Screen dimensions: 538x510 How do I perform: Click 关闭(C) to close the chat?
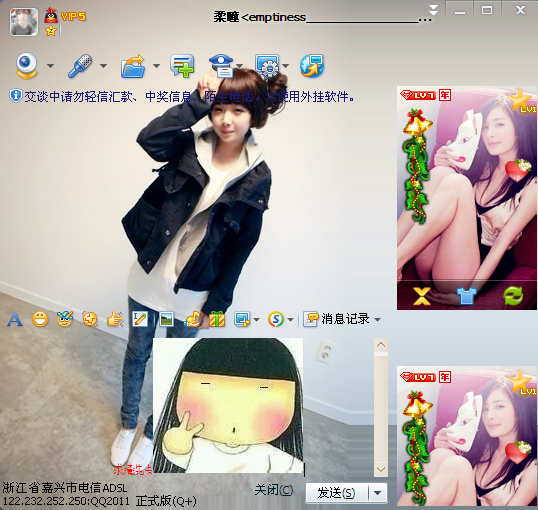pyautogui.click(x=274, y=490)
